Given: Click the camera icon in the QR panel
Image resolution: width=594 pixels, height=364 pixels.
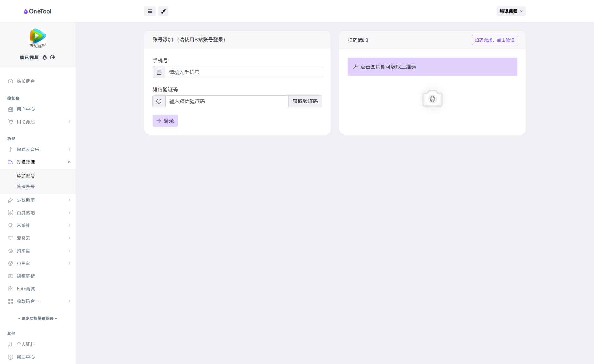Looking at the screenshot, I should pos(432,99).
